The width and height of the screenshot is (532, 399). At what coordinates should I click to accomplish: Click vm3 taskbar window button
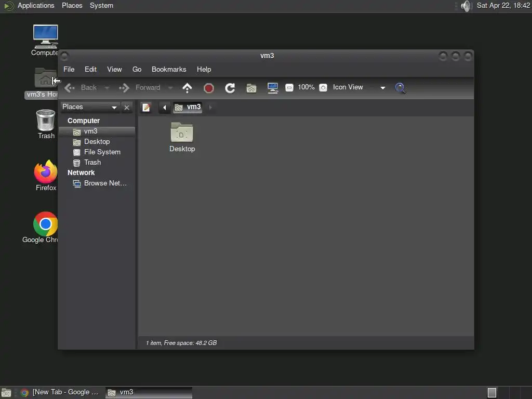(x=149, y=393)
